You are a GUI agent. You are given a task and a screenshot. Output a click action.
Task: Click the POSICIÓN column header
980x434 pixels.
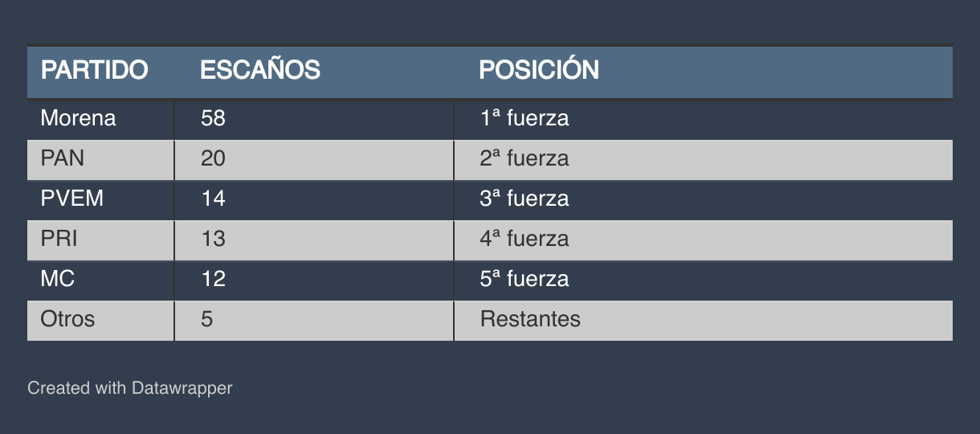point(539,70)
